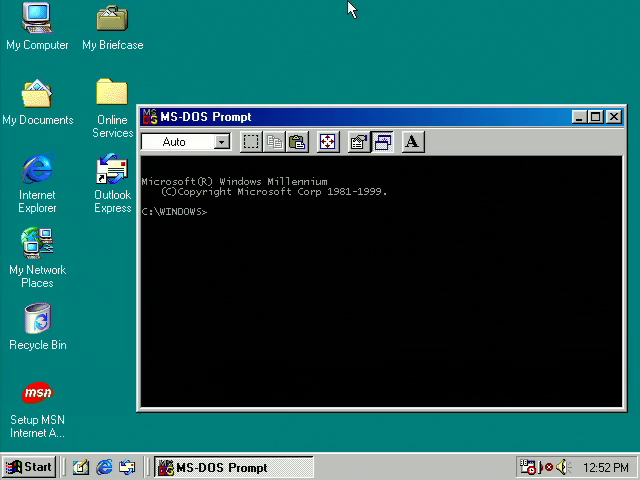Image resolution: width=640 pixels, height=480 pixels.
Task: Open the MS-DOS Prompt Properties icon
Action: click(359, 142)
